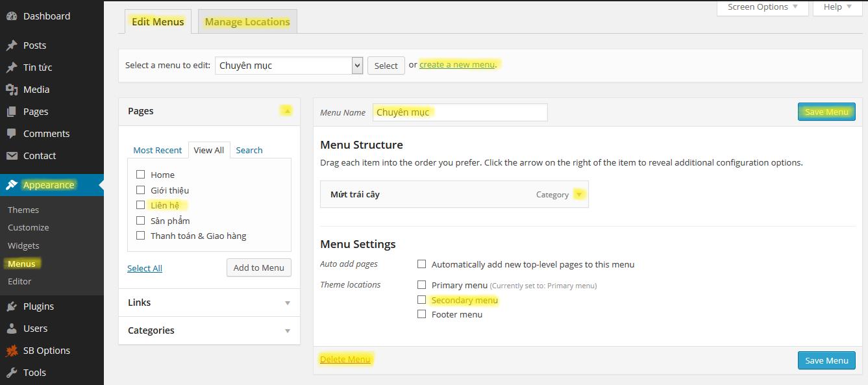
Task: Expand the Categories panel arrow
Action: [x=288, y=331]
